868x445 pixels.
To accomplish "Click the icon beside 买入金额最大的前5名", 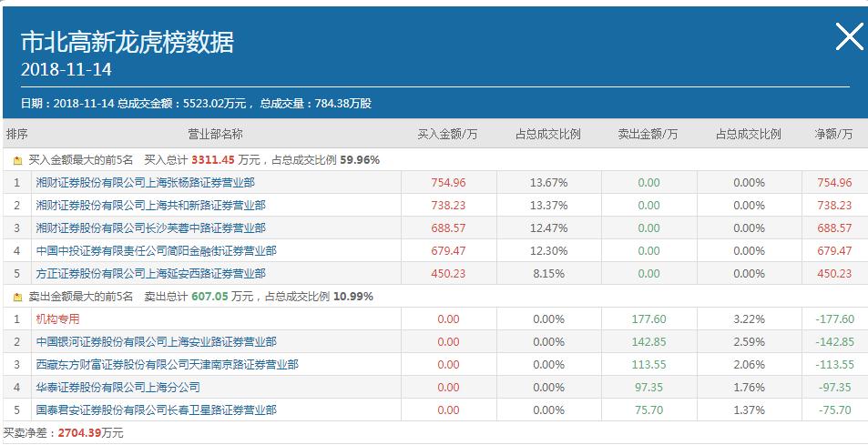I will (17, 161).
